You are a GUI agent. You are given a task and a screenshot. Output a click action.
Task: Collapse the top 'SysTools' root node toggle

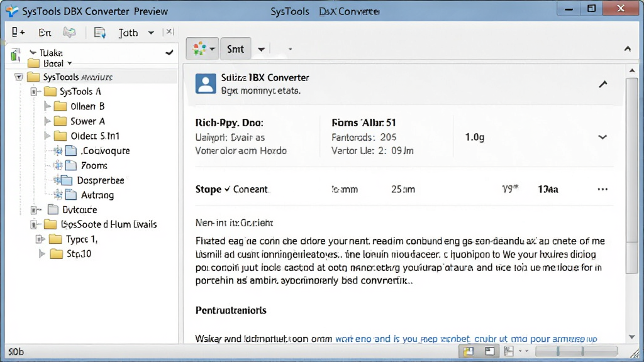coord(18,77)
